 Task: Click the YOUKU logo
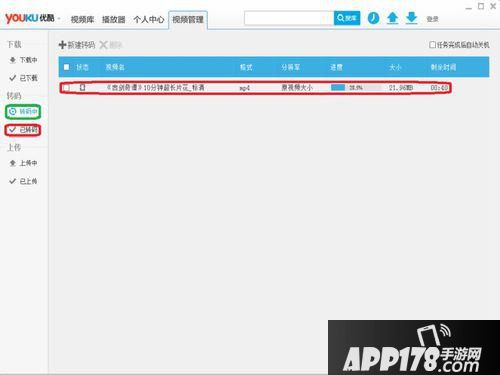tap(30, 18)
